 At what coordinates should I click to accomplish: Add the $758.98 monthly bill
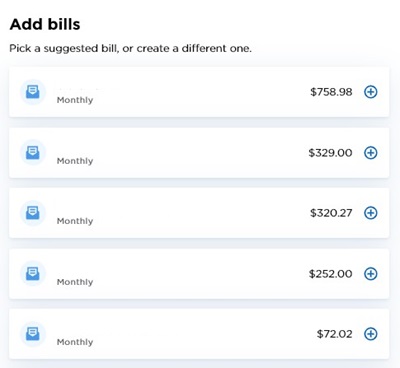[x=370, y=92]
